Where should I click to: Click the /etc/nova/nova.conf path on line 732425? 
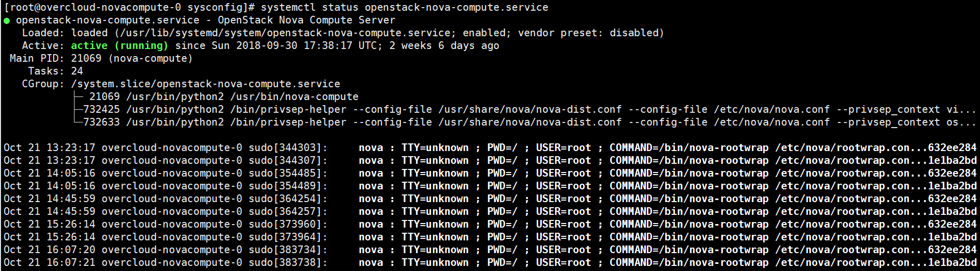tap(771, 109)
